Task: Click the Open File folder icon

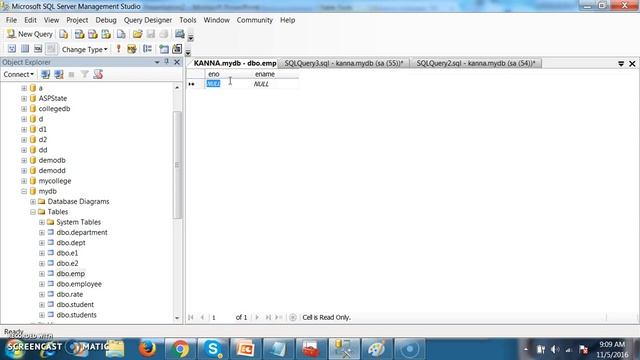Action: [138, 34]
